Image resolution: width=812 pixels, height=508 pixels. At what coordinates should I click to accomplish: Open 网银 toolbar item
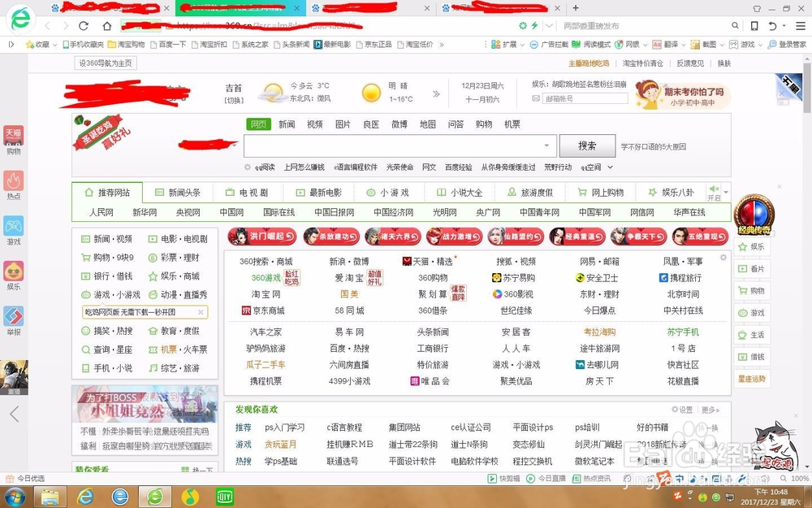pyautogui.click(x=627, y=45)
